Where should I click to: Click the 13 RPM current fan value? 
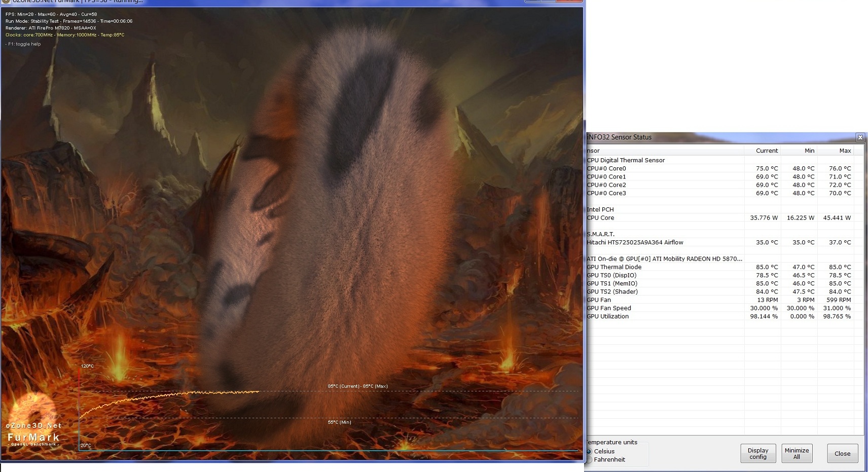click(768, 300)
